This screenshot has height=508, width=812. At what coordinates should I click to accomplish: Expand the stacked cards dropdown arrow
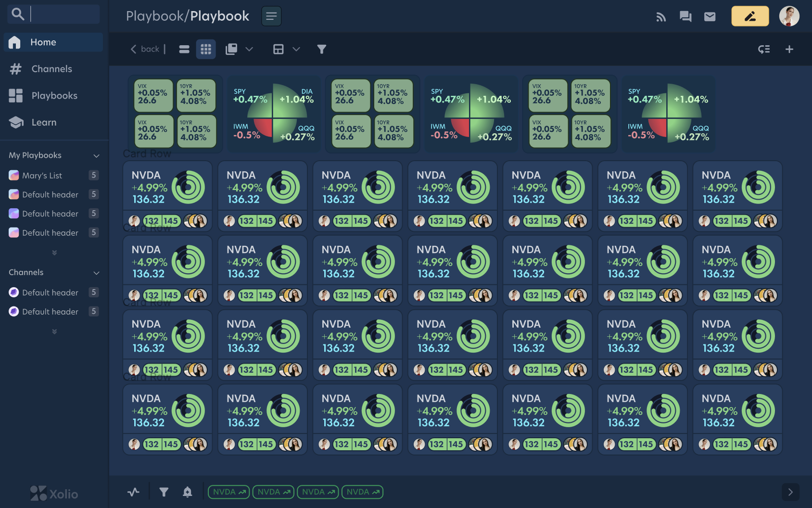(x=249, y=49)
